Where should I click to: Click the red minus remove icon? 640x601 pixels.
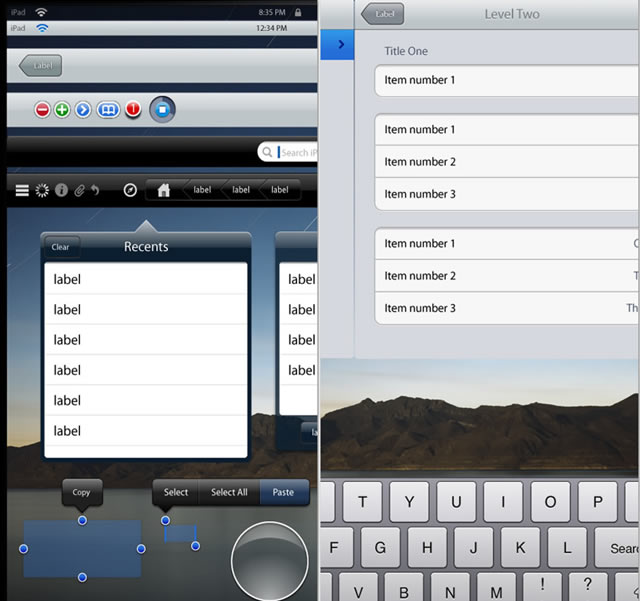(x=42, y=110)
